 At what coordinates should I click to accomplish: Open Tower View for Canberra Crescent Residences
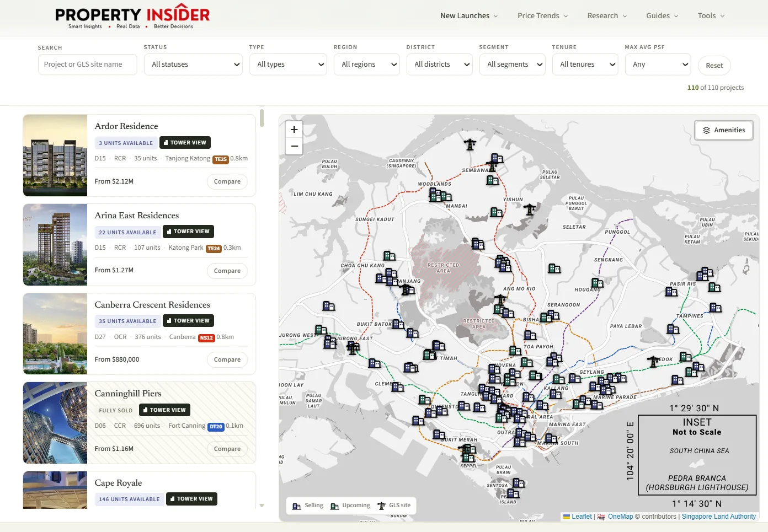[x=188, y=321]
